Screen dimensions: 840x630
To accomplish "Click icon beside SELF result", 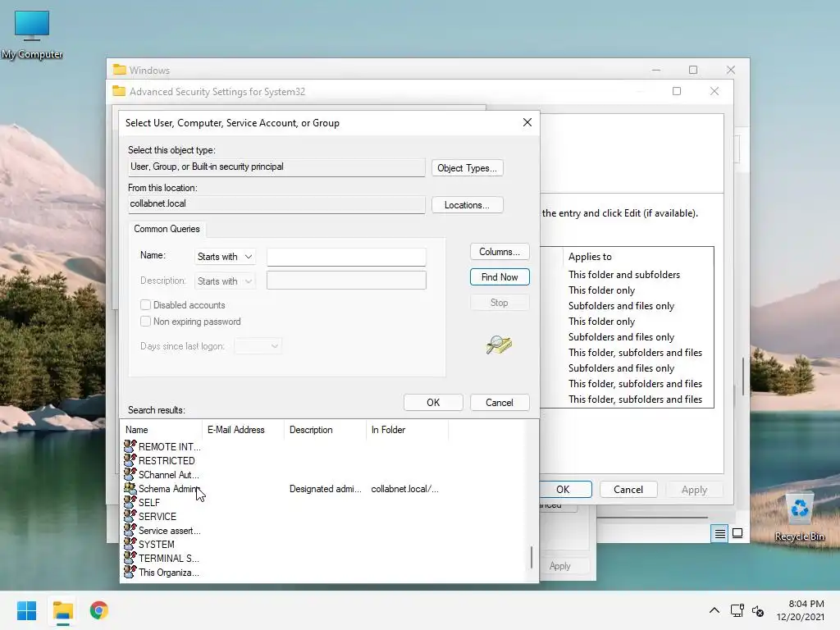I will [130, 501].
